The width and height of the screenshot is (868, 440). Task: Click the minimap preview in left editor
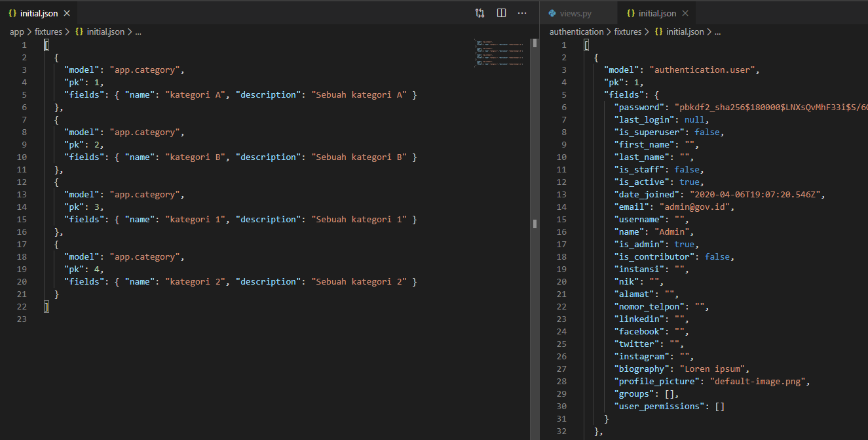point(500,53)
